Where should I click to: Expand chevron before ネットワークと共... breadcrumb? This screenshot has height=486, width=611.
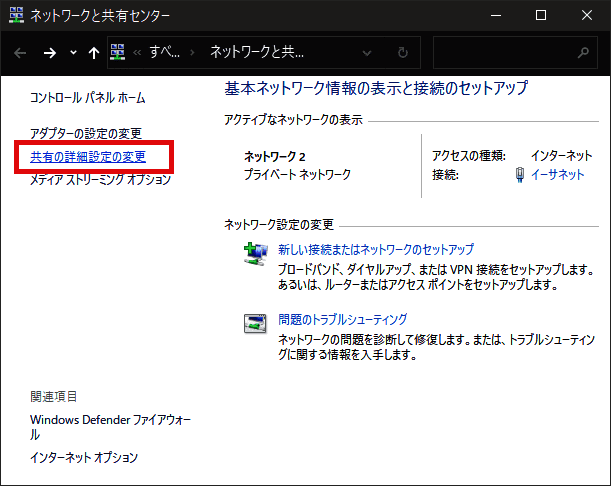[192, 52]
